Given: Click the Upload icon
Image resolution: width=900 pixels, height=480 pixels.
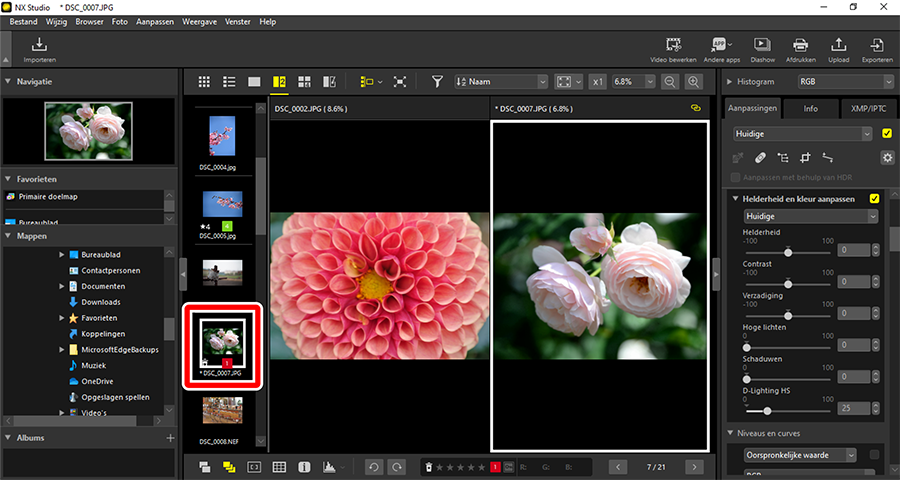Looking at the screenshot, I should coord(839,45).
